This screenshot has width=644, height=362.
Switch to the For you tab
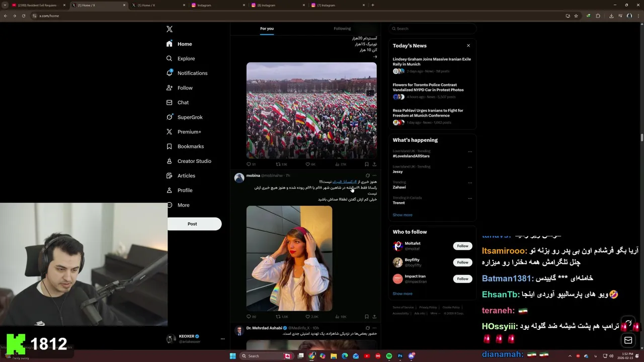pos(267,29)
